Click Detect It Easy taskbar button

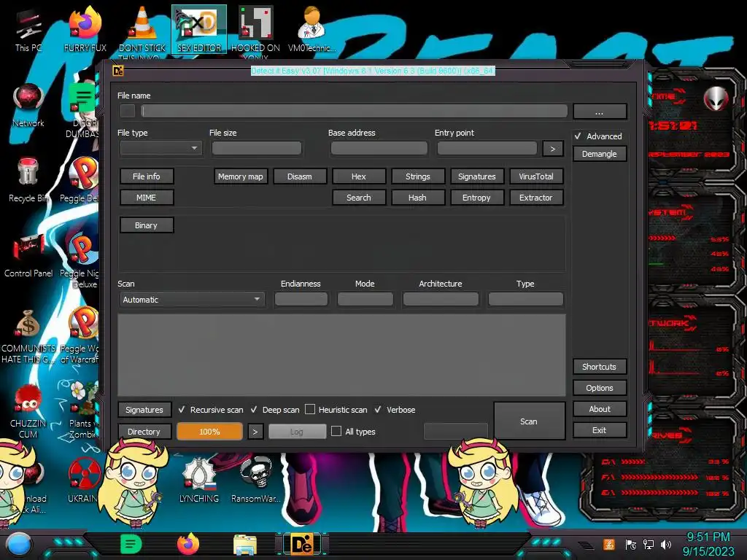click(x=302, y=544)
